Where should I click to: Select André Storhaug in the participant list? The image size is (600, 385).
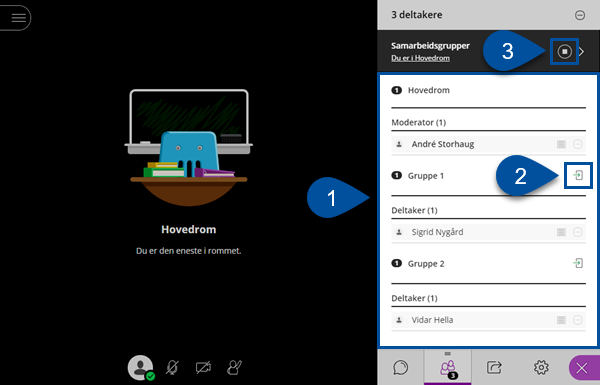pyautogui.click(x=488, y=144)
